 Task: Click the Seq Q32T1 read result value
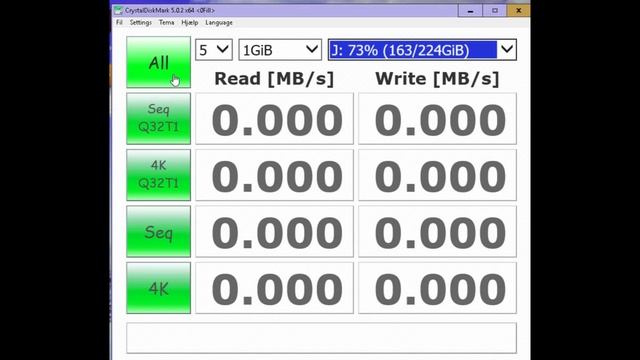coord(274,119)
